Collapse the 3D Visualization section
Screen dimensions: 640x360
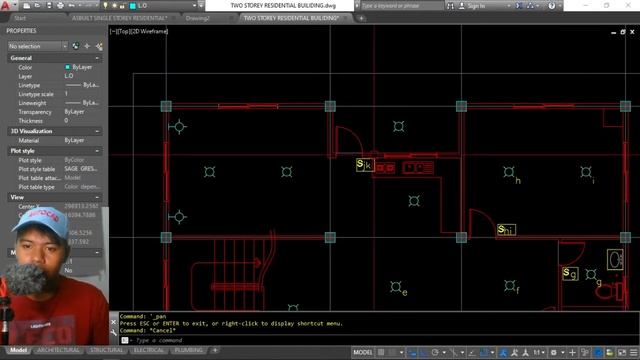coord(97,131)
